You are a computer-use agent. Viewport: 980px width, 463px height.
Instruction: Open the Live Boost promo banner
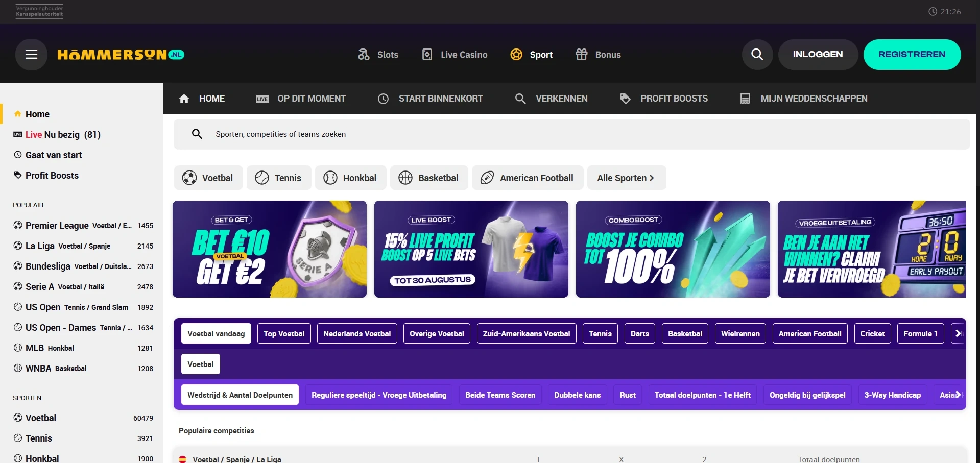471,249
